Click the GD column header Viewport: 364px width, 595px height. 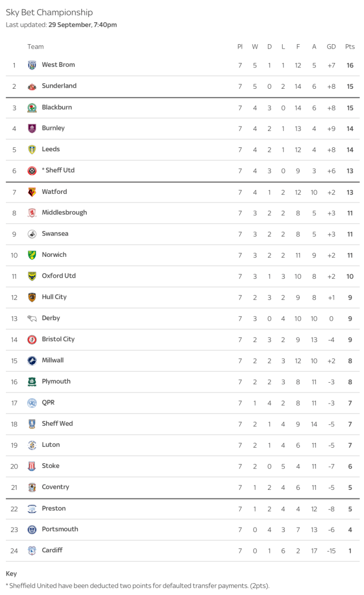[x=331, y=47]
